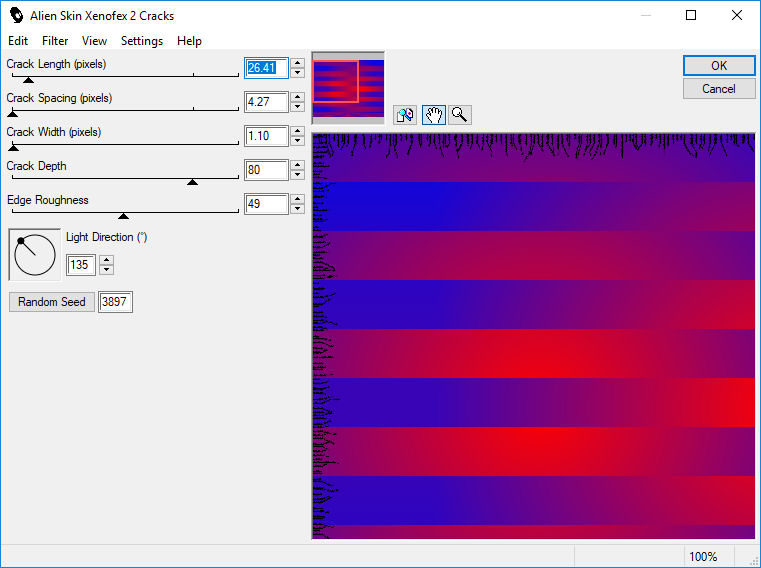Select the magnifying glass zoom tool

coord(460,115)
